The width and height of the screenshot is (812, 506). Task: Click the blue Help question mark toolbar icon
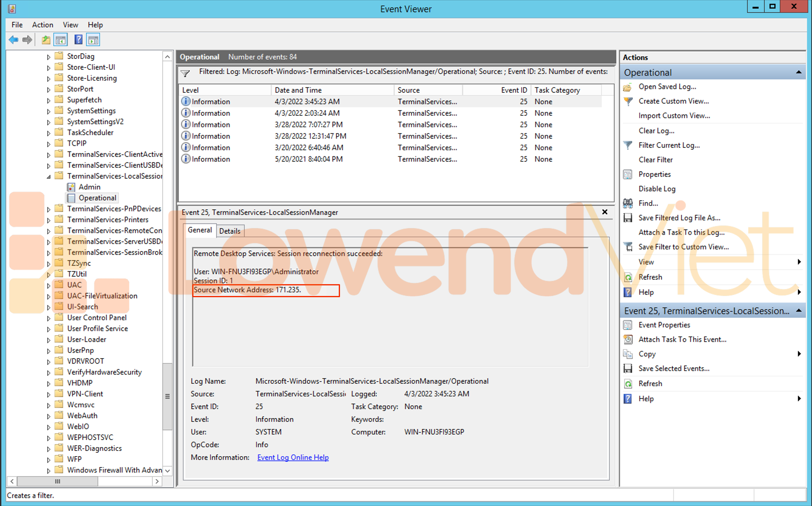pyautogui.click(x=78, y=40)
